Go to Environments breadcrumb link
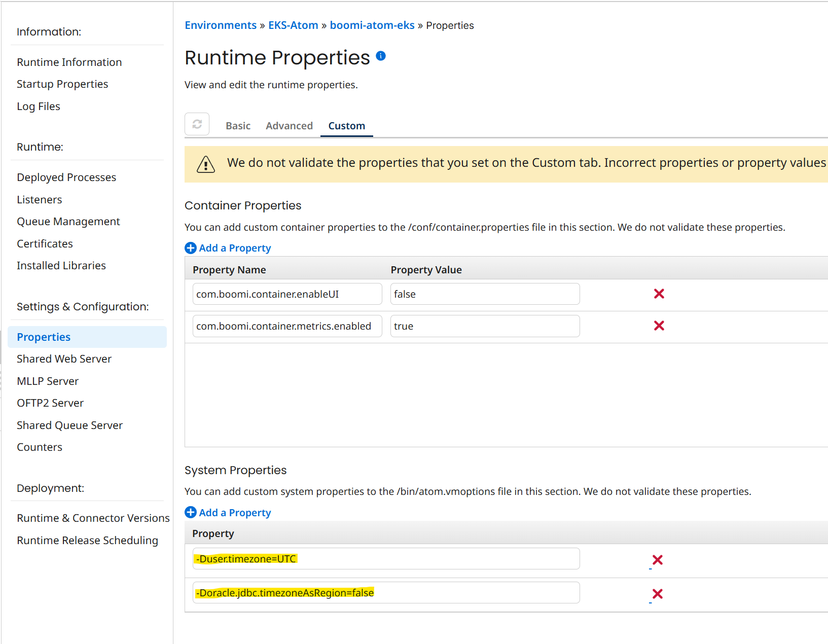Viewport: 828px width, 644px height. tap(221, 25)
